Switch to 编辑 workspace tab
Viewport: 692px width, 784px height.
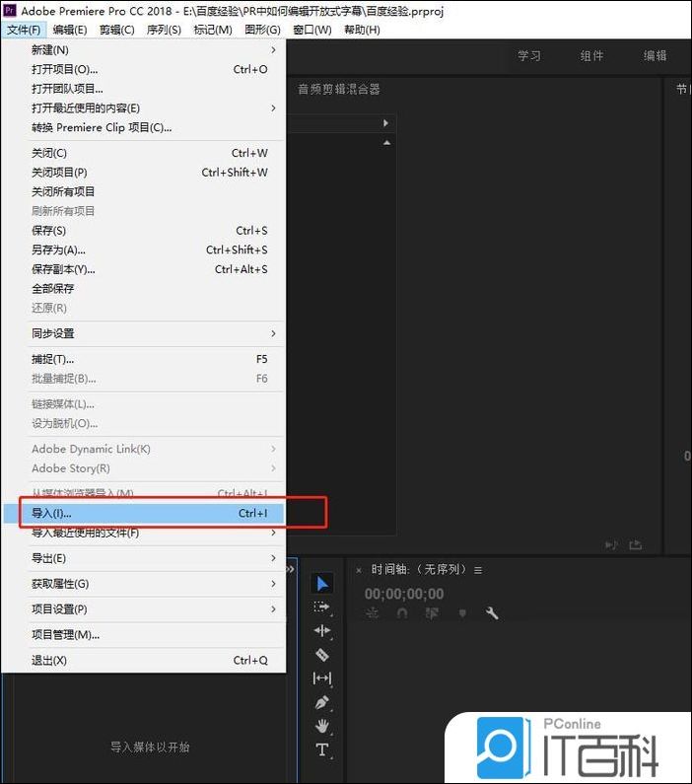pos(655,56)
